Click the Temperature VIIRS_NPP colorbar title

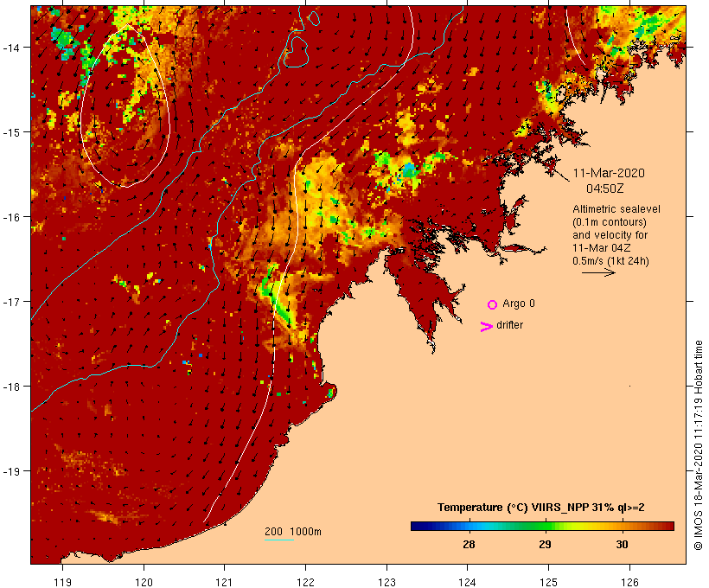click(540, 508)
